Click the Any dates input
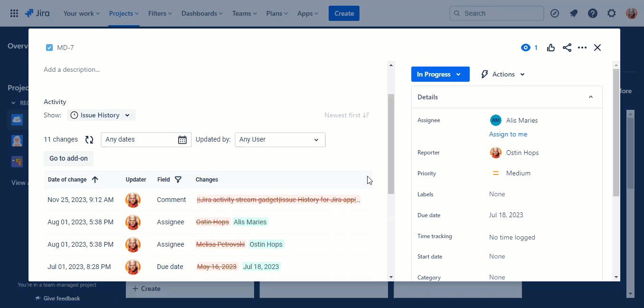The width and height of the screenshot is (644, 308). point(146,140)
